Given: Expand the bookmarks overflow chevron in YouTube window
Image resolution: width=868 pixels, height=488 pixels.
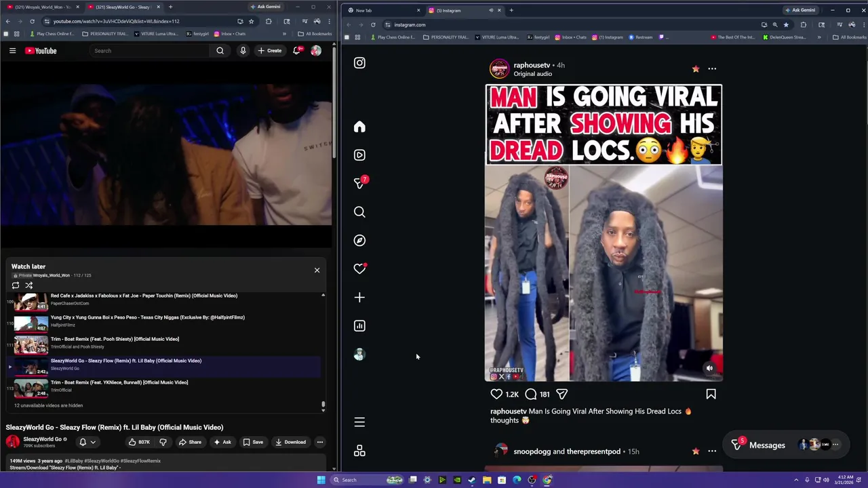Looking at the screenshot, I should [284, 34].
